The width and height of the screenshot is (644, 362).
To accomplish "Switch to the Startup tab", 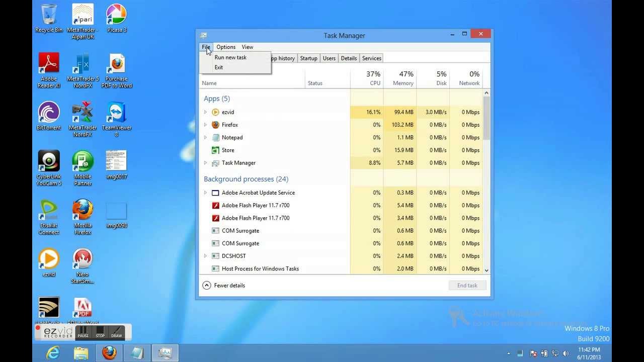I will [309, 58].
